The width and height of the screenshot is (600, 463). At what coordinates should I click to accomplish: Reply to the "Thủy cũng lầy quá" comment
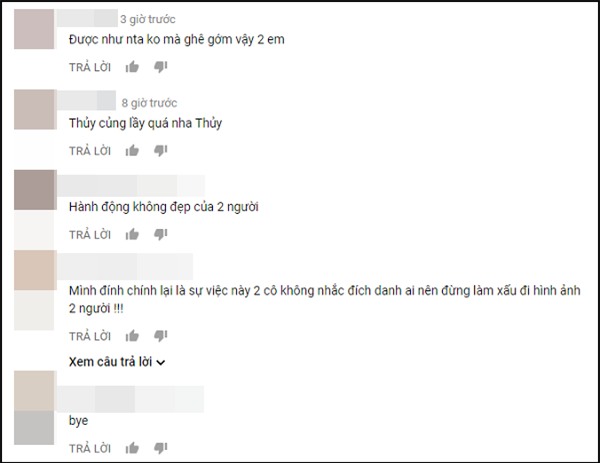(x=90, y=151)
